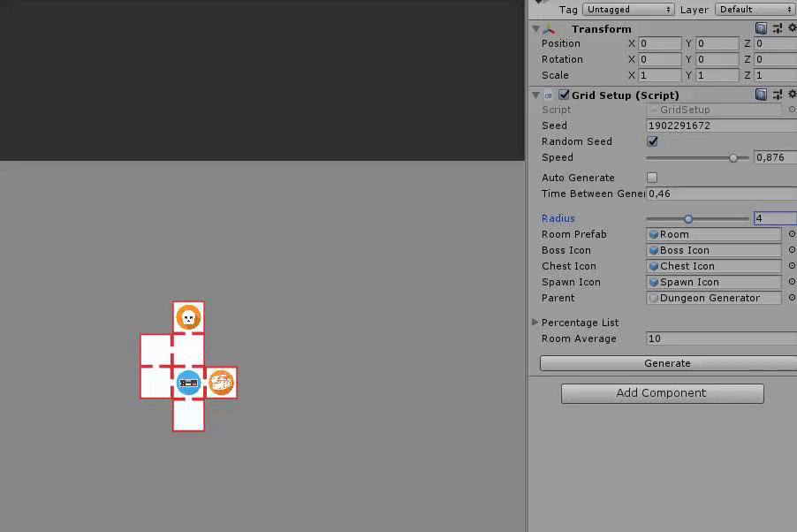
Task: Open the Grid Setup script settings gear
Action: click(791, 95)
